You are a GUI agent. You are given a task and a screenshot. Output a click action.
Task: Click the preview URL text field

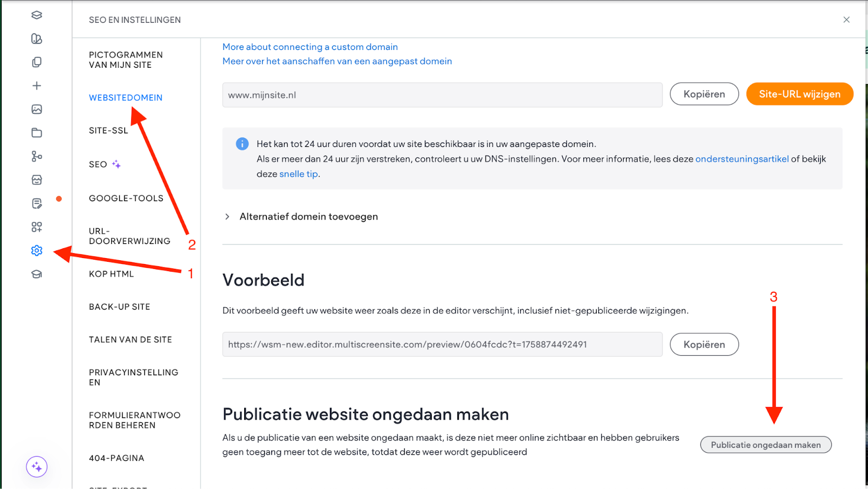(442, 345)
